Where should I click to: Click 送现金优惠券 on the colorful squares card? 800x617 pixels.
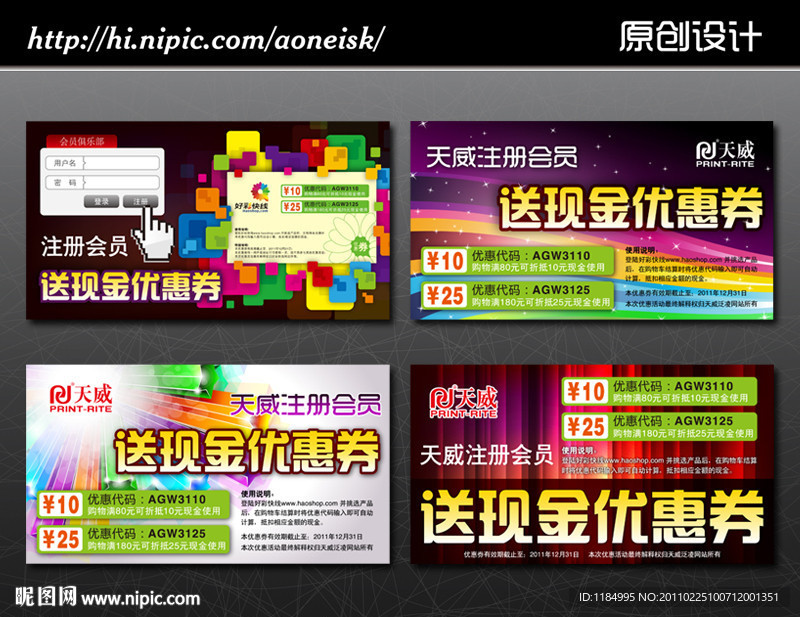click(131, 286)
